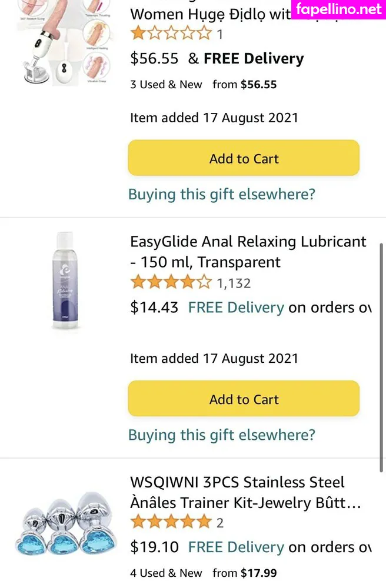The image size is (386, 588).
Task: View the 1,132 reviews for EasyGlide
Action: point(234,283)
